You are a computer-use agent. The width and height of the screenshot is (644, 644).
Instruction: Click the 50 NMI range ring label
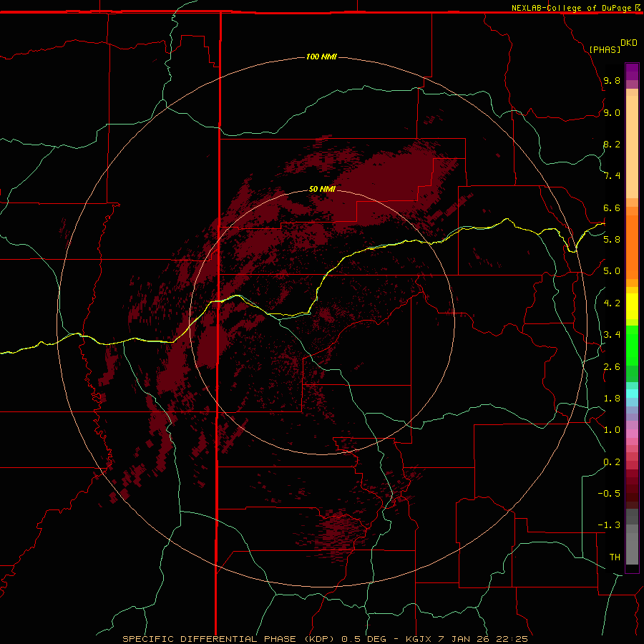click(x=322, y=189)
